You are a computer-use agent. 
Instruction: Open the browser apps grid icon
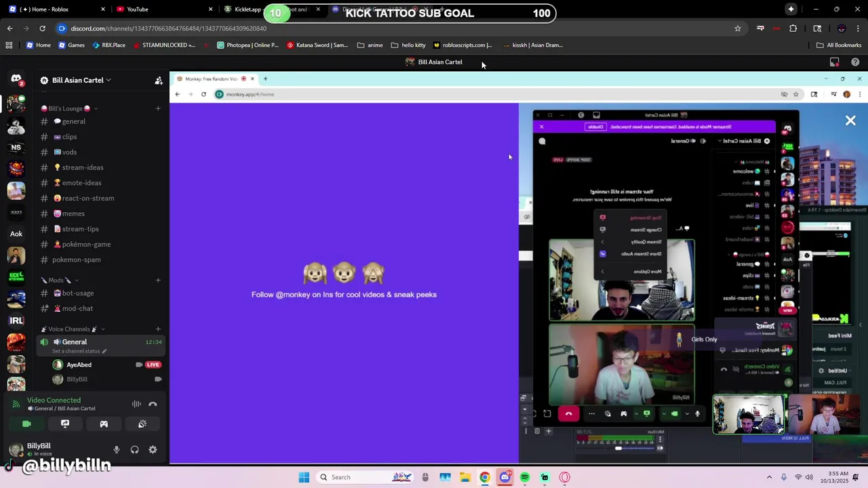[x=9, y=45]
